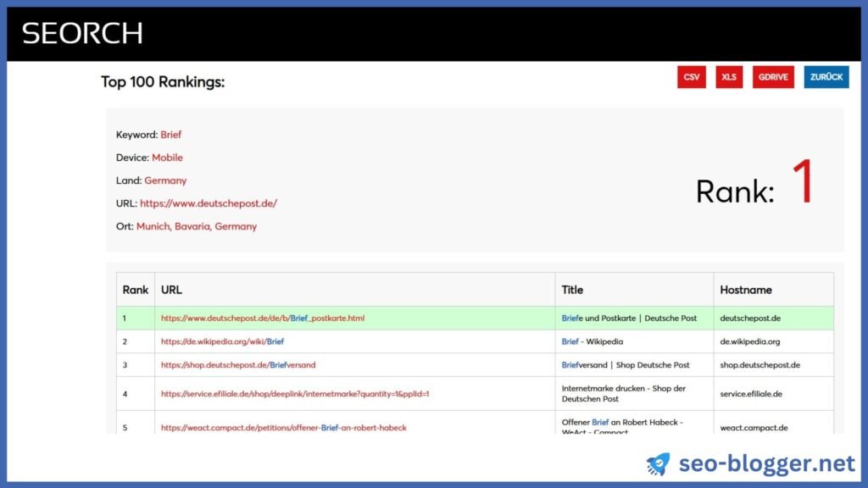Select title 'Brief - Wikipedia'
Image resolution: width=868 pixels, height=488 pixels.
(x=592, y=341)
